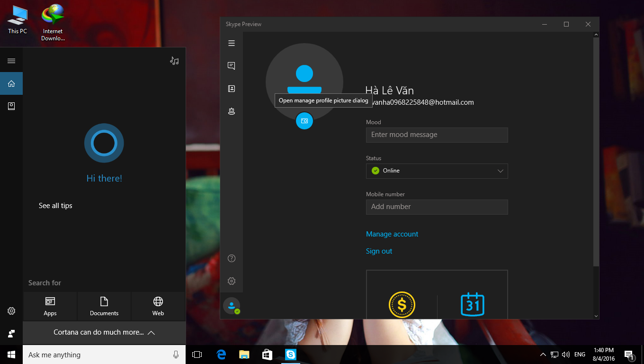Click the Cortana circle logo

(x=104, y=143)
